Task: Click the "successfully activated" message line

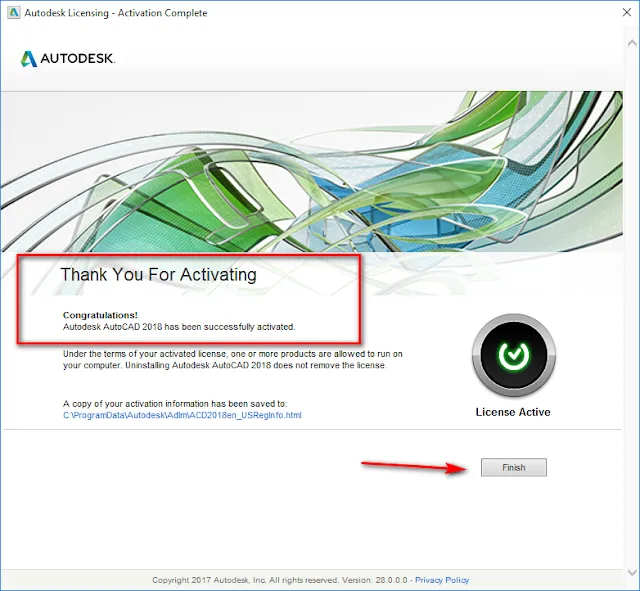Action: (180, 326)
